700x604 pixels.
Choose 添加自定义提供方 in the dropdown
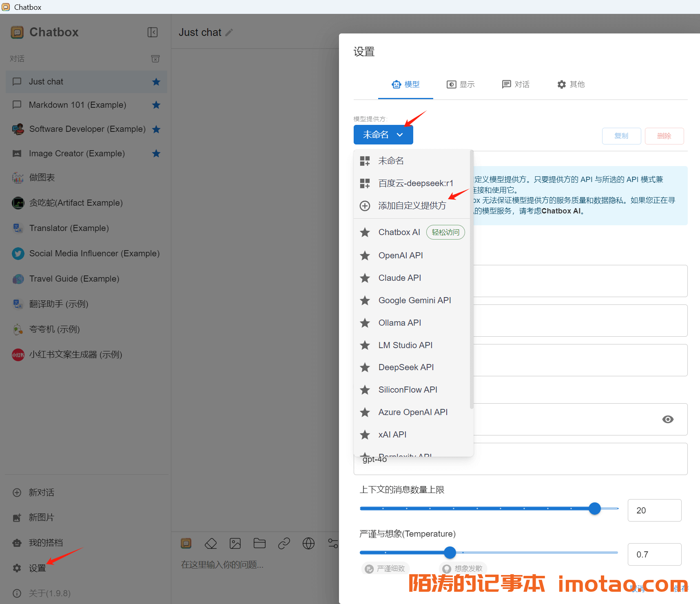tap(412, 205)
